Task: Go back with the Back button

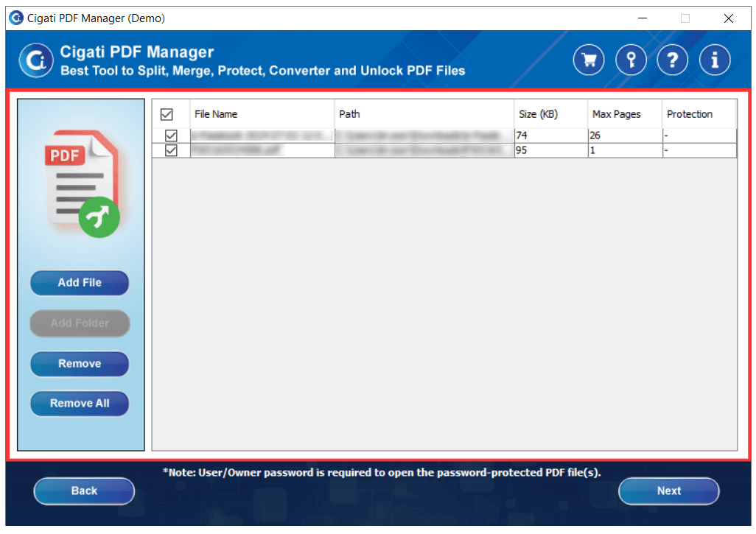Action: (x=84, y=491)
